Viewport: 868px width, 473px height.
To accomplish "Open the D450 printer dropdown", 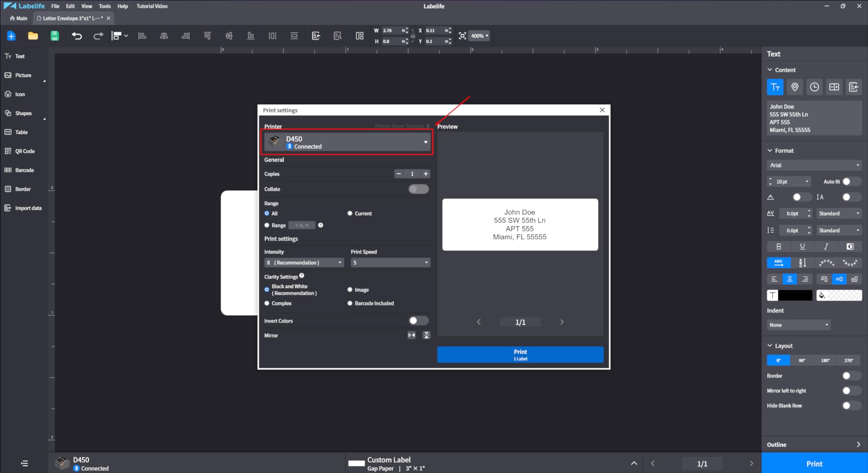I will click(x=348, y=142).
